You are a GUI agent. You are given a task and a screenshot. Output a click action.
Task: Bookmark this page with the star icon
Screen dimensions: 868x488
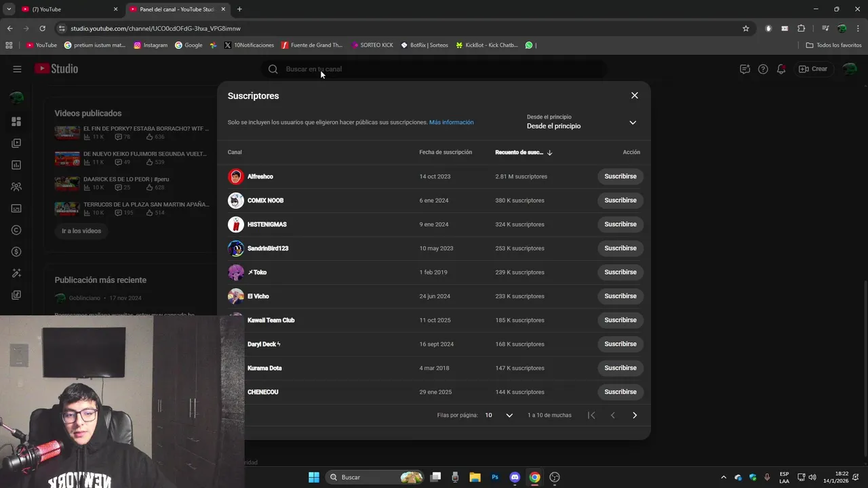[746, 28]
